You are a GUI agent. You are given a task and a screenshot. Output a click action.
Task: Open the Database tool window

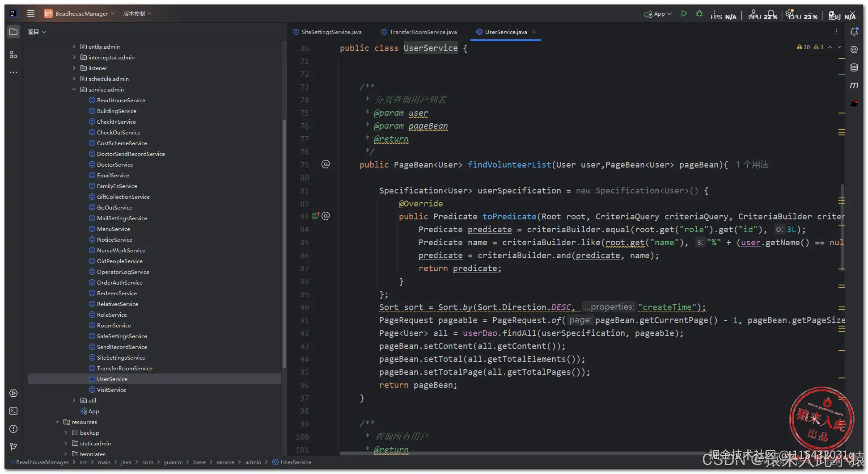coord(854,67)
